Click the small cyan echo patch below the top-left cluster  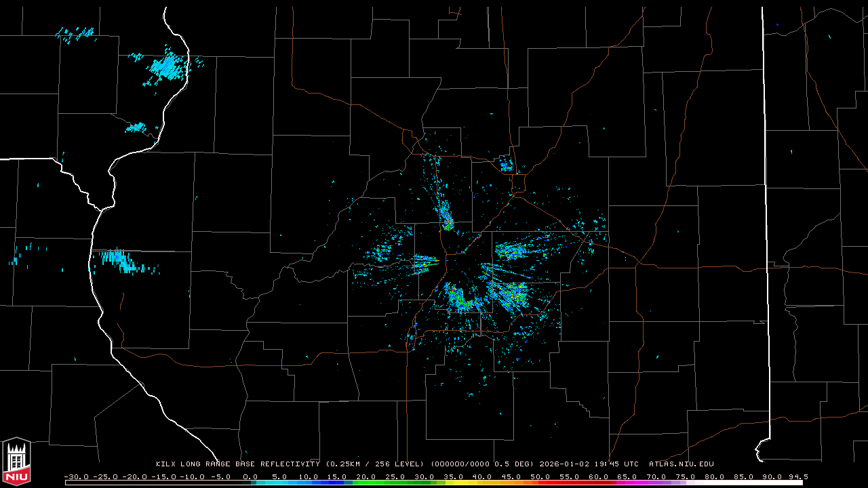[x=136, y=127]
